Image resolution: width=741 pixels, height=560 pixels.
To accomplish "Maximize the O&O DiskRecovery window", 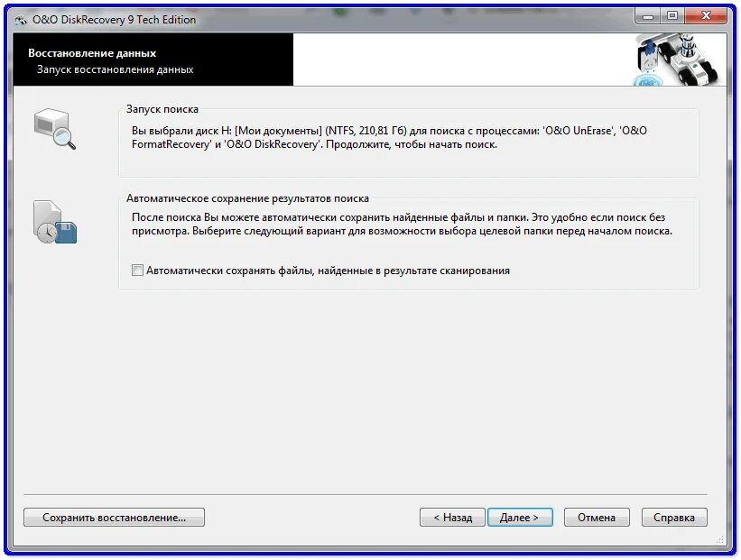I will pyautogui.click(x=672, y=16).
